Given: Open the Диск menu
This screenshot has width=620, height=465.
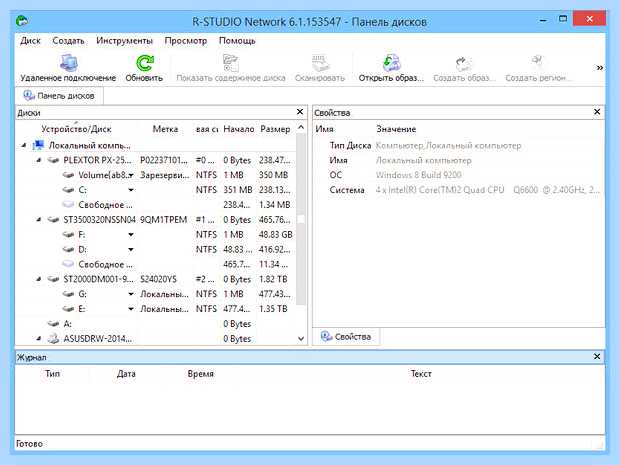Looking at the screenshot, I should pos(30,41).
